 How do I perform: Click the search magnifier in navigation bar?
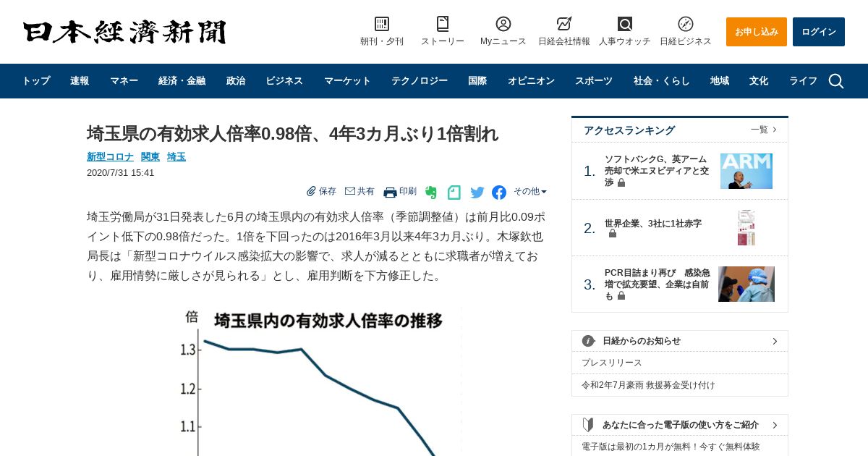(836, 81)
